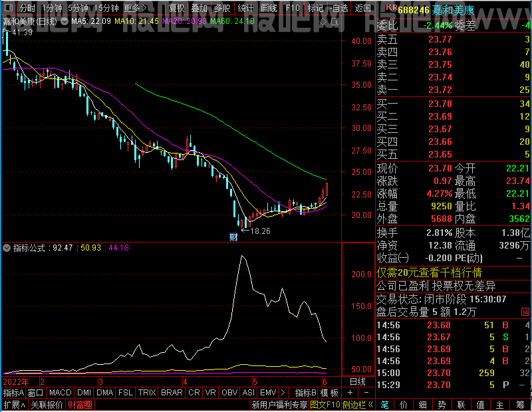532x412 pixels.
Task: Switch to the 1分钟 chart
Action: [52, 8]
